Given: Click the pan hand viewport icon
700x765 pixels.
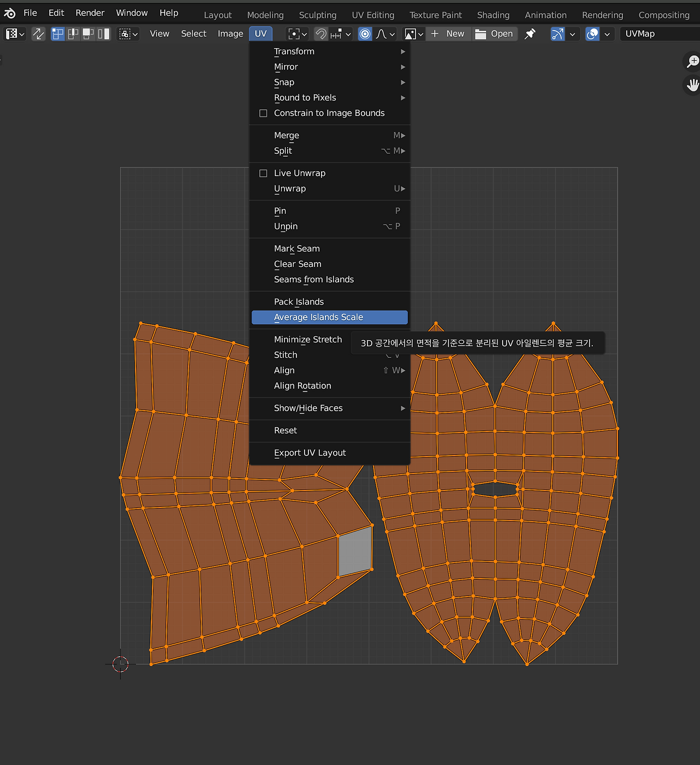Looking at the screenshot, I should tap(692, 85).
